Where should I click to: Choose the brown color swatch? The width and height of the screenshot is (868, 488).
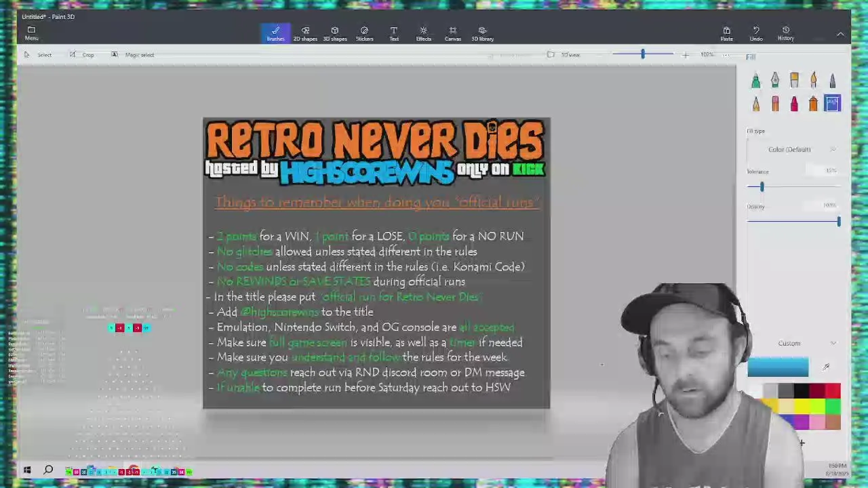(x=833, y=422)
